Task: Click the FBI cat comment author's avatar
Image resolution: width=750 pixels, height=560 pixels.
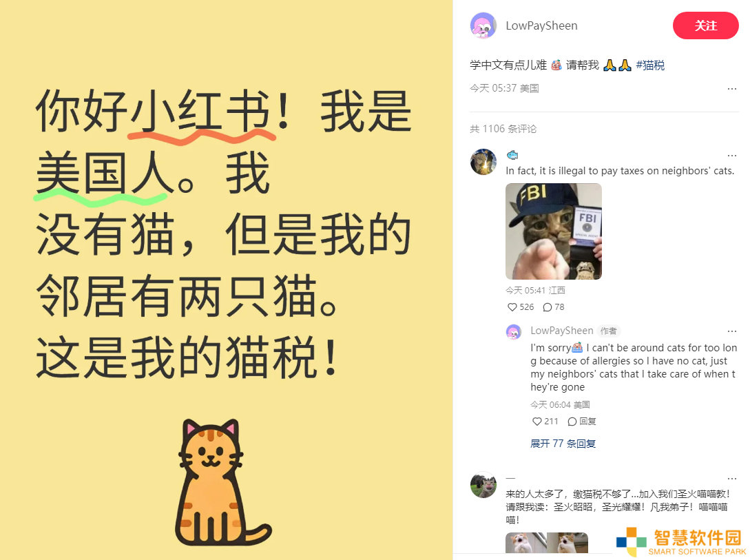Action: (x=483, y=162)
